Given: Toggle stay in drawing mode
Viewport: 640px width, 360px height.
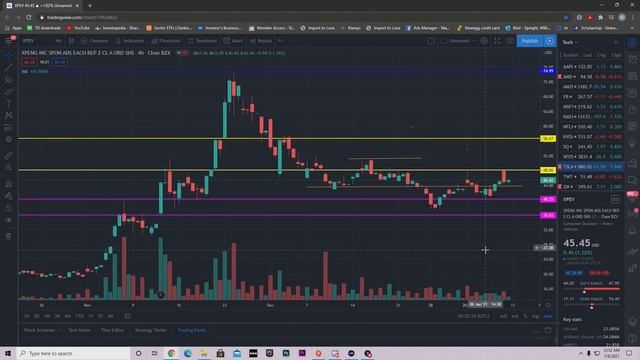Looking at the screenshot, I should (9, 196).
